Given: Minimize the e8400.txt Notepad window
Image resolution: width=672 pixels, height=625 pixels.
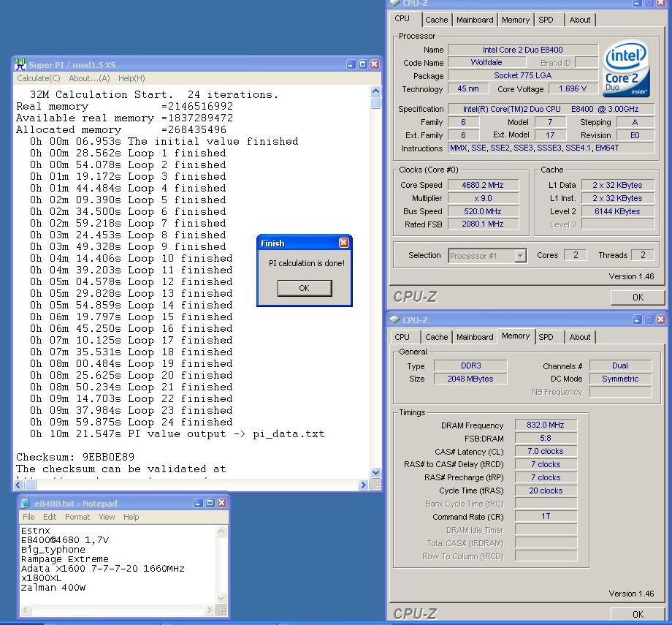Looking at the screenshot, I should (198, 503).
